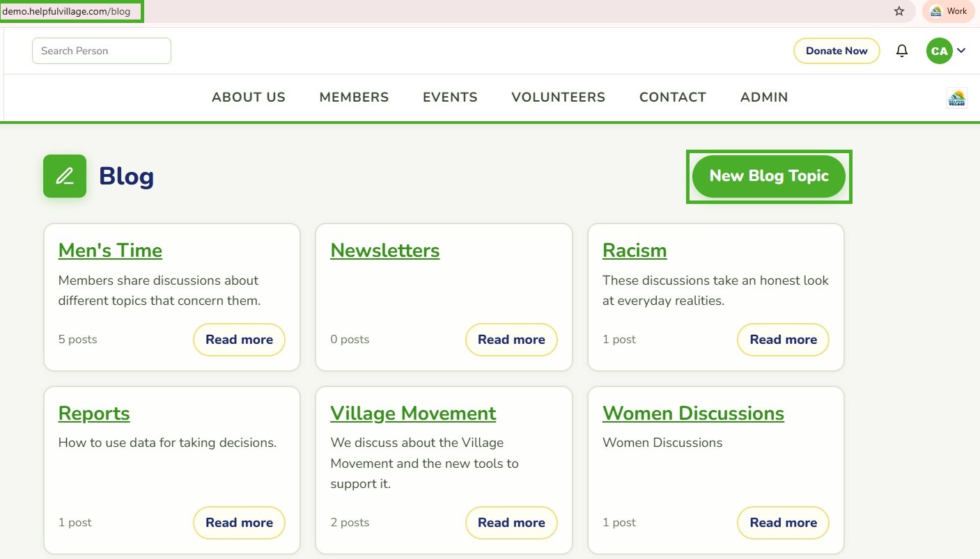This screenshot has height=559, width=980.
Task: Open the notifications bell
Action: click(x=902, y=51)
